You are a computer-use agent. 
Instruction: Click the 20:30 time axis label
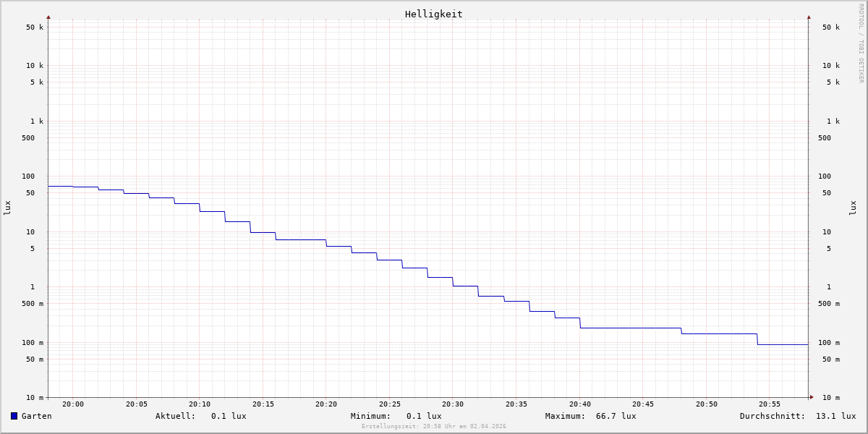(x=453, y=404)
